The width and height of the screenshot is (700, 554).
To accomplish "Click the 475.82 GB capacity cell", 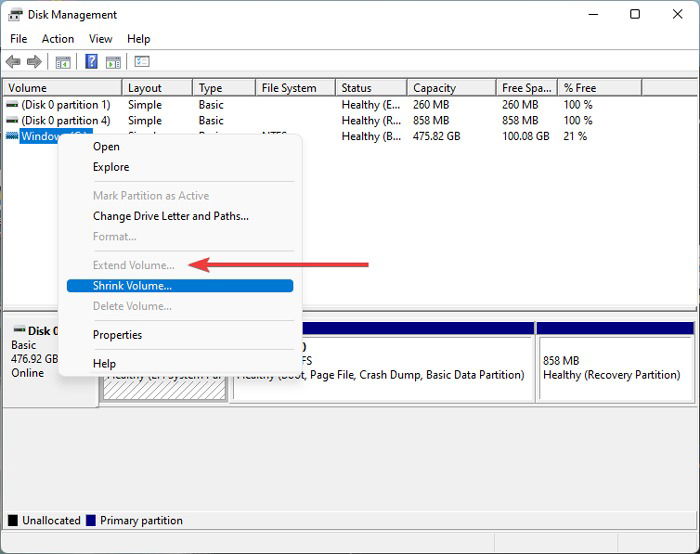I will coord(436,136).
